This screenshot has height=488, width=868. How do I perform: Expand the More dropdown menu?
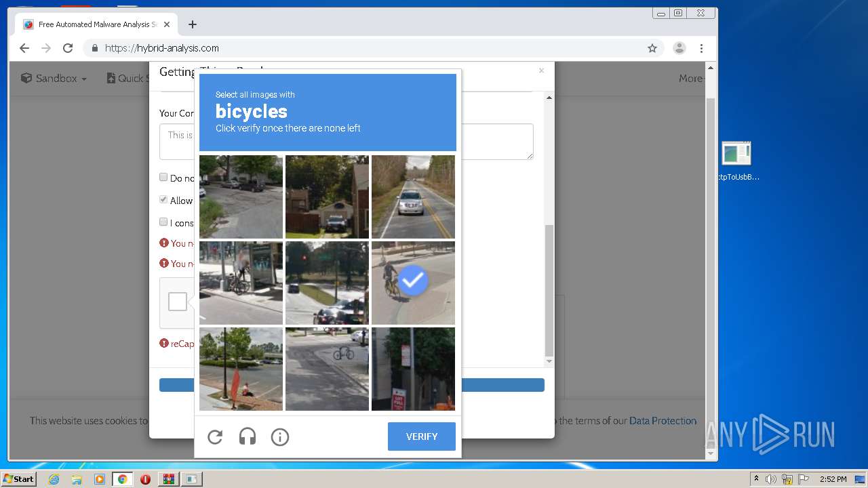pyautogui.click(x=692, y=79)
